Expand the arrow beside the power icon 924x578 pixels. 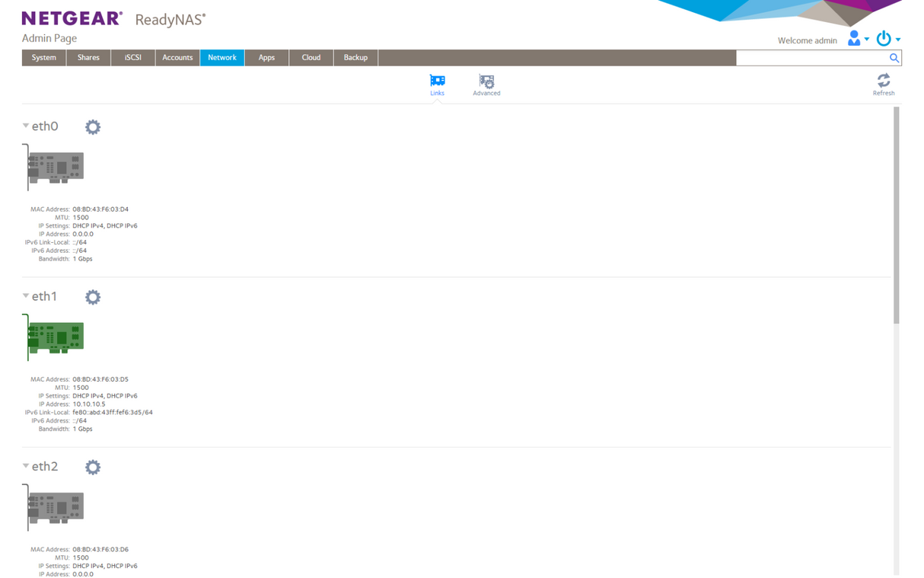click(898, 40)
